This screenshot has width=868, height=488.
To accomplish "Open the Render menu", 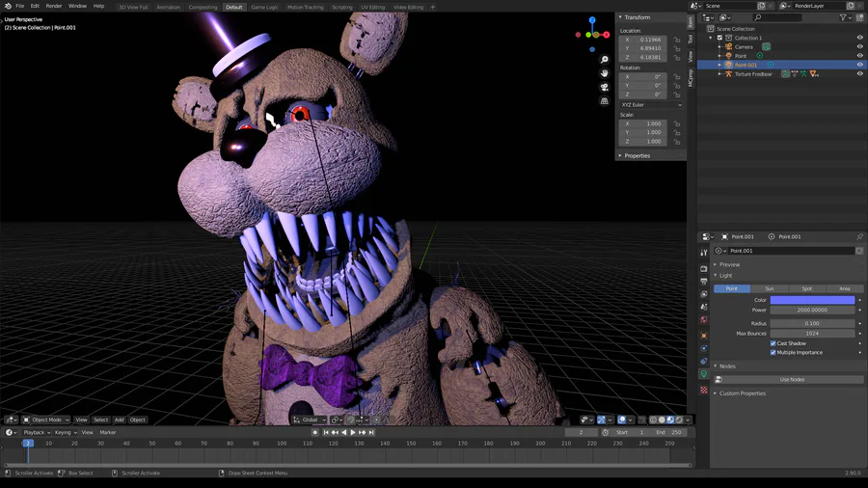I will pos(54,6).
